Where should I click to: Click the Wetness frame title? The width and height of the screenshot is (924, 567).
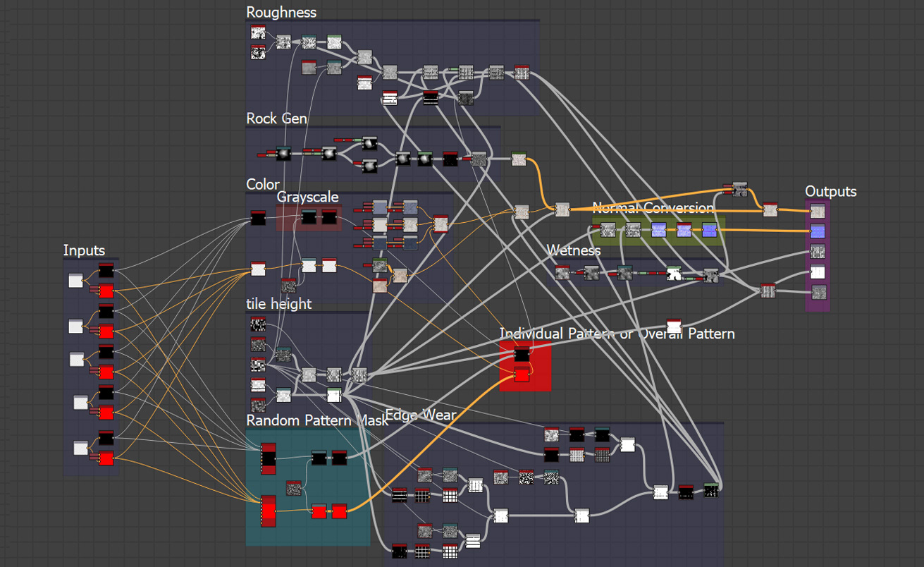[574, 250]
